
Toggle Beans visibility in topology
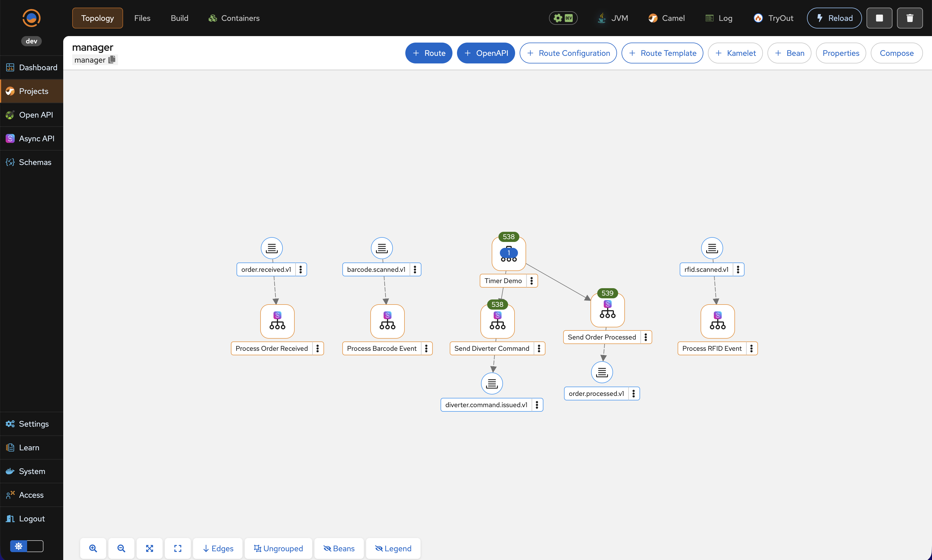click(x=339, y=548)
